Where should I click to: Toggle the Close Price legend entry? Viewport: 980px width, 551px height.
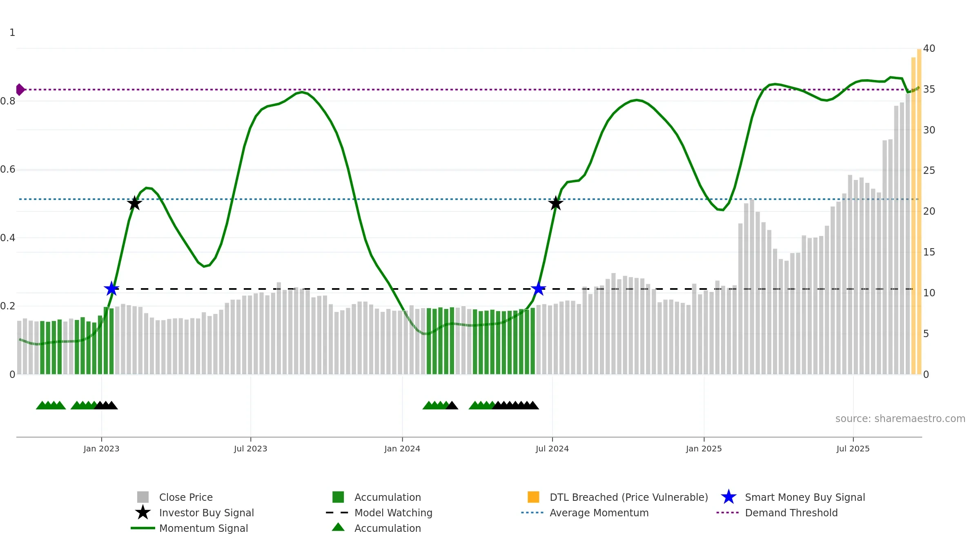tap(186, 497)
